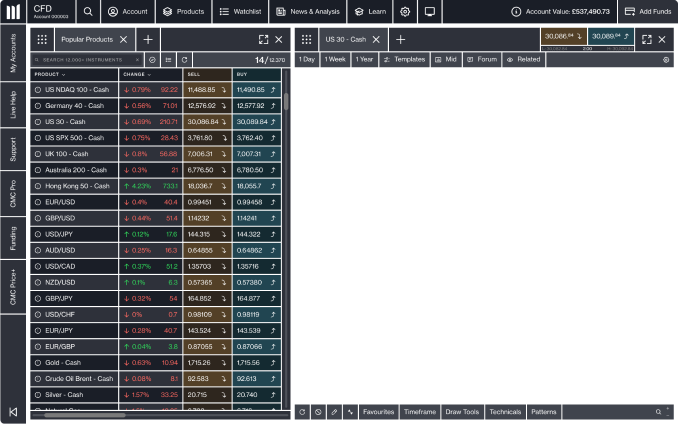
Task: Select the pencil draw icon in chart footer
Action: [334, 412]
